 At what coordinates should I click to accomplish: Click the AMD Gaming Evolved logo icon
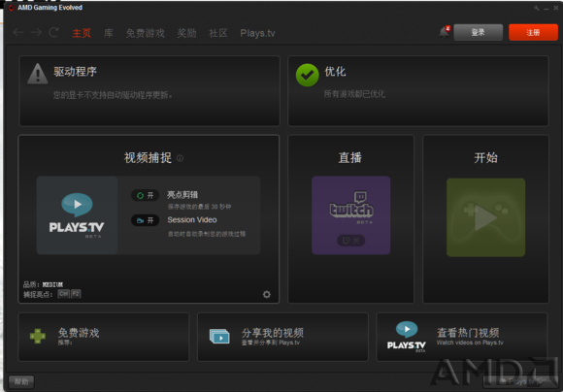coord(11,8)
